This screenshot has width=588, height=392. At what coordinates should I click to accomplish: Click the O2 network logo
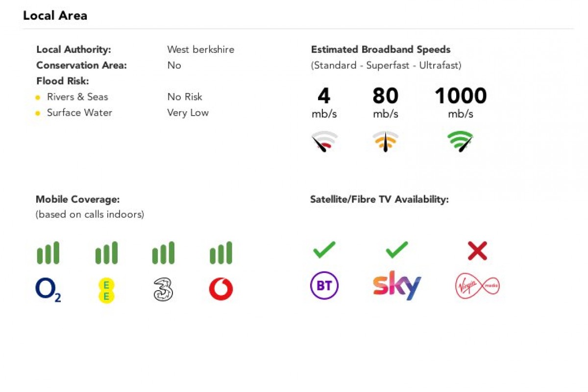coord(48,290)
